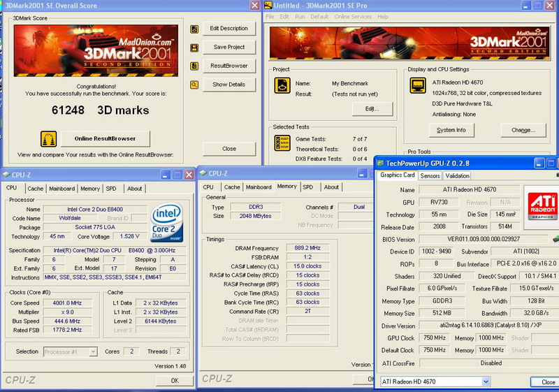The width and height of the screenshot is (559, 392).
Task: Click the Show Details button
Action: point(229,85)
